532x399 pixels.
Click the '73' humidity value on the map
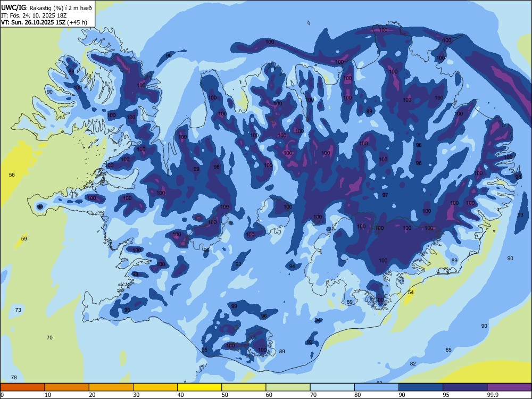click(18, 310)
